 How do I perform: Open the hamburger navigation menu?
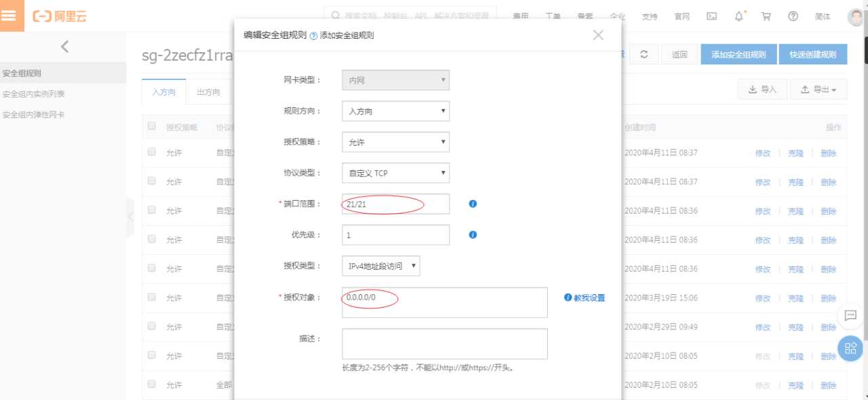(11, 14)
